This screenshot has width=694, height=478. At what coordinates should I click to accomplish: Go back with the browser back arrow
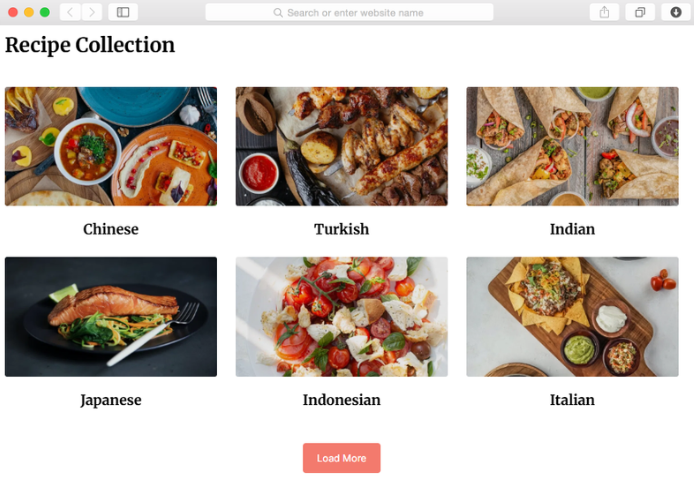(70, 12)
